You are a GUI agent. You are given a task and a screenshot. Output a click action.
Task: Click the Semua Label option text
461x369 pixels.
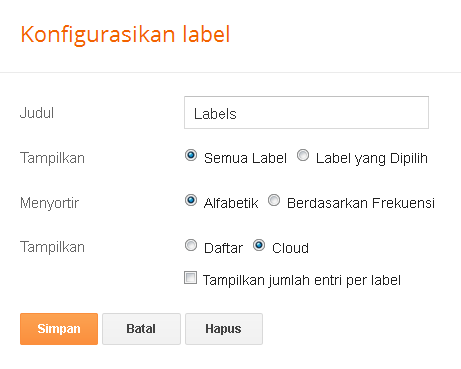coord(245,158)
